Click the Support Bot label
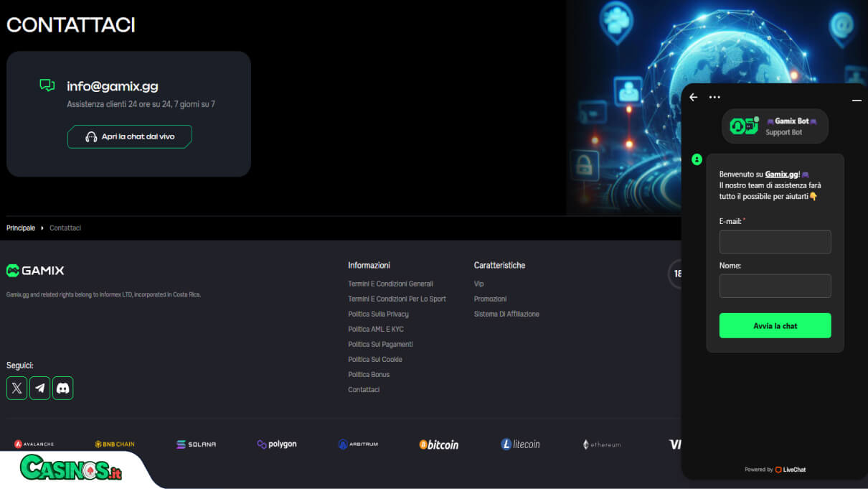 coord(783,132)
